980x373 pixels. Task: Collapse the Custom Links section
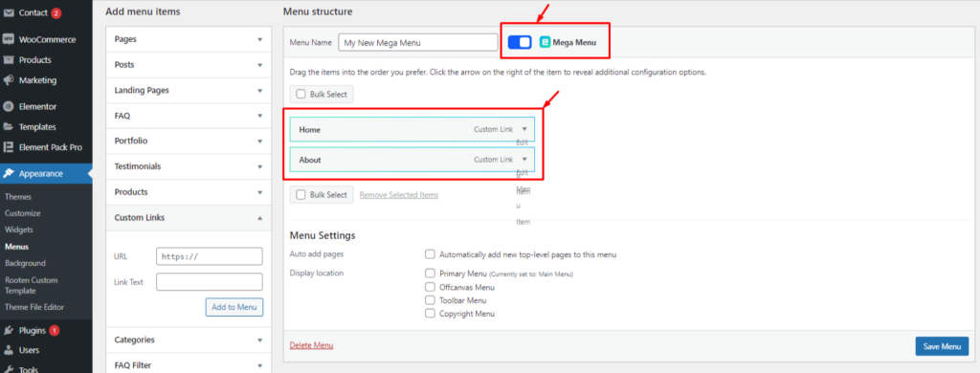(x=189, y=218)
